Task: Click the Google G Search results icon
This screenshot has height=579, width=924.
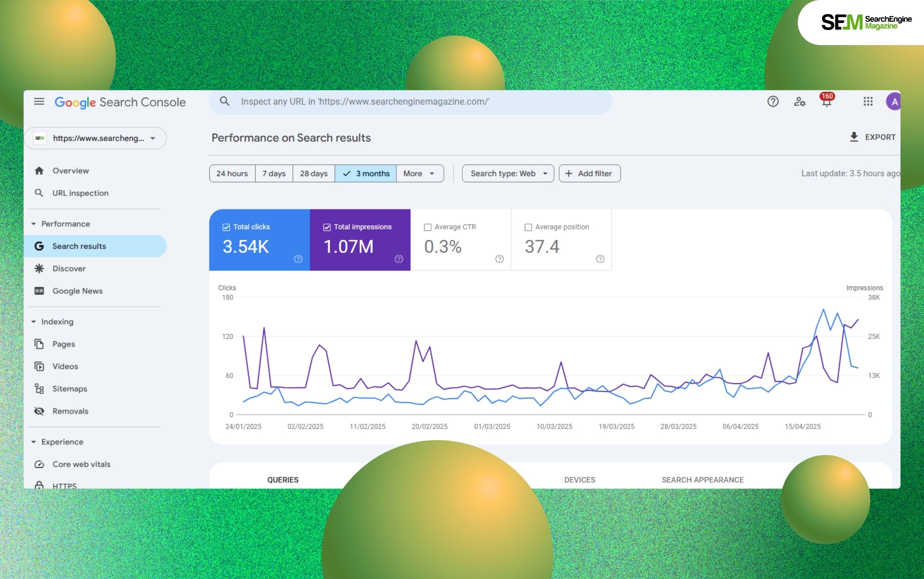Action: [x=39, y=246]
